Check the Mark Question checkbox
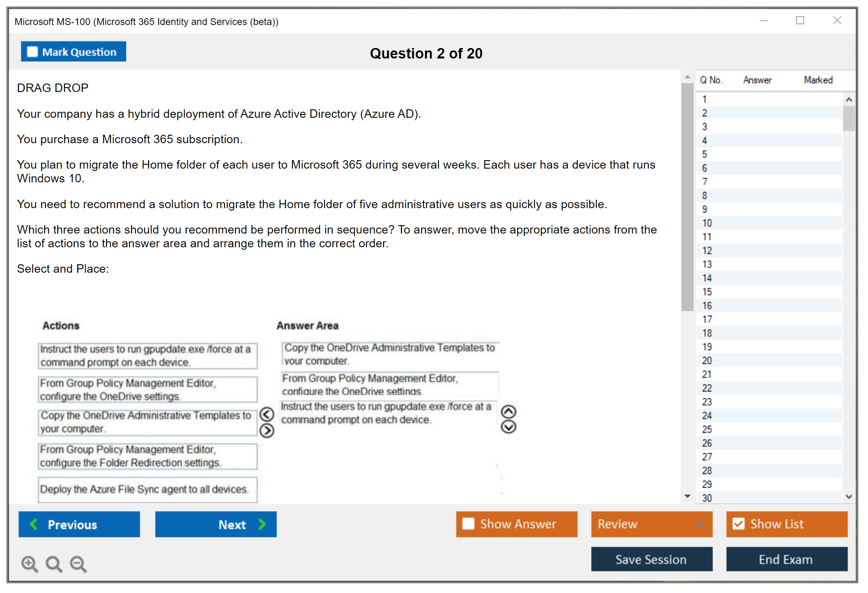Viewport: 868px width, 593px height. point(32,52)
